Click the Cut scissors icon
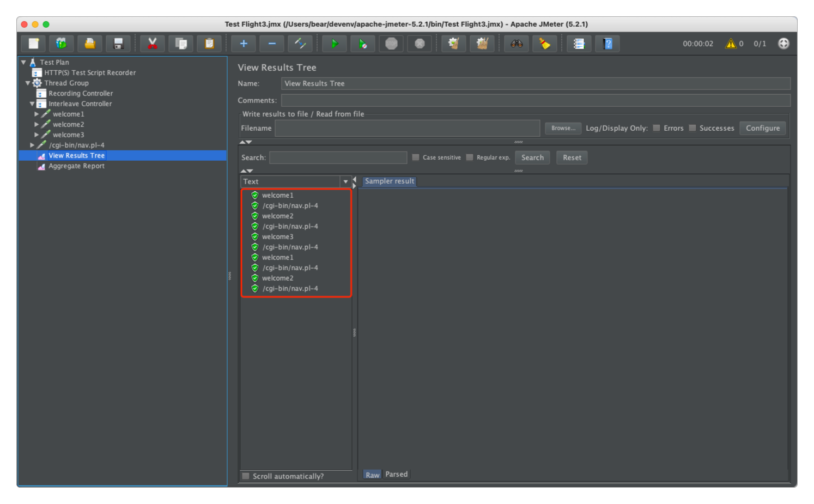 click(x=153, y=44)
